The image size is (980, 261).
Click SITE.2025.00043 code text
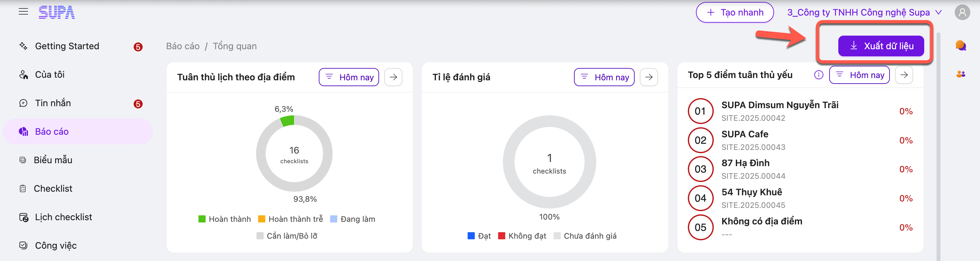753,147
